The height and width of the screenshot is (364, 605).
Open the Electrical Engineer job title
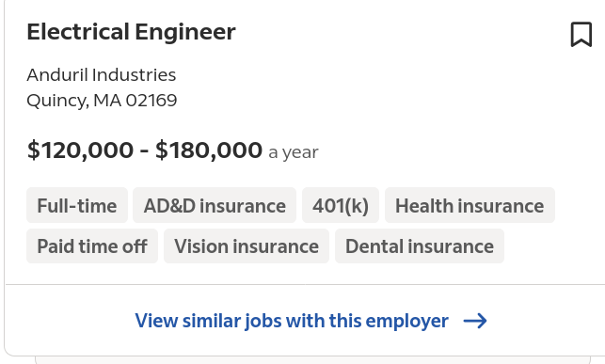click(x=131, y=32)
